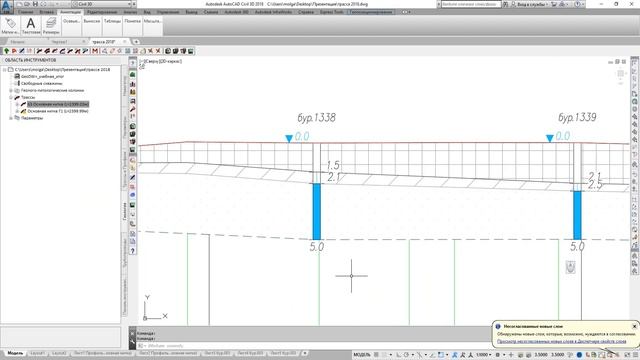
Task: Click the bar chart icon in vertical palette
Action: 133,84
